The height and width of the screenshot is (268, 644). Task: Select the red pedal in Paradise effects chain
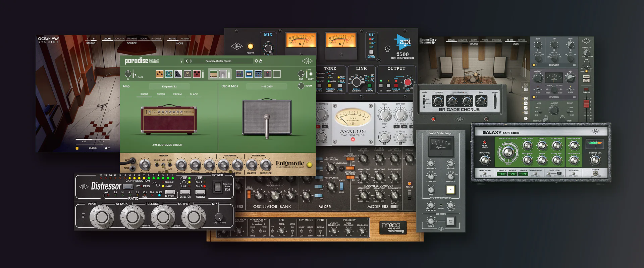[x=197, y=74]
